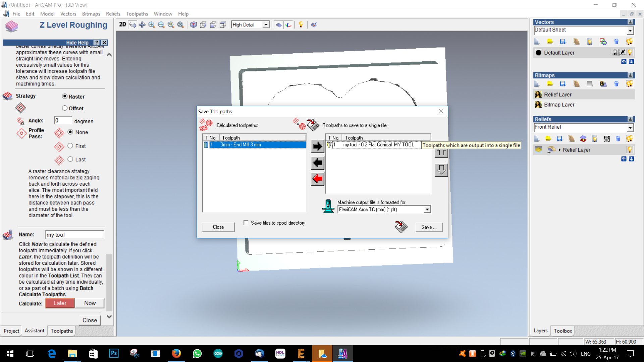Screen dimensions: 644x362
Task: Choose Last for Profile Pass
Action: point(70,159)
